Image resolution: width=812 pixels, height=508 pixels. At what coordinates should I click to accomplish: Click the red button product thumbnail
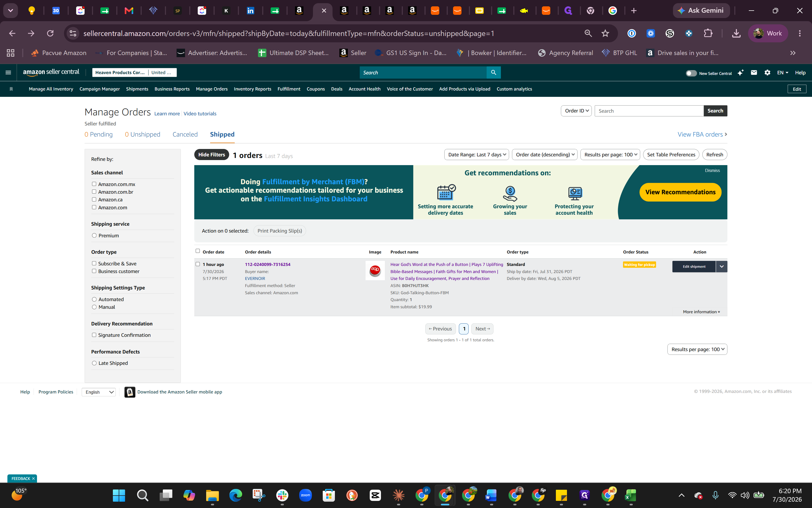point(375,270)
